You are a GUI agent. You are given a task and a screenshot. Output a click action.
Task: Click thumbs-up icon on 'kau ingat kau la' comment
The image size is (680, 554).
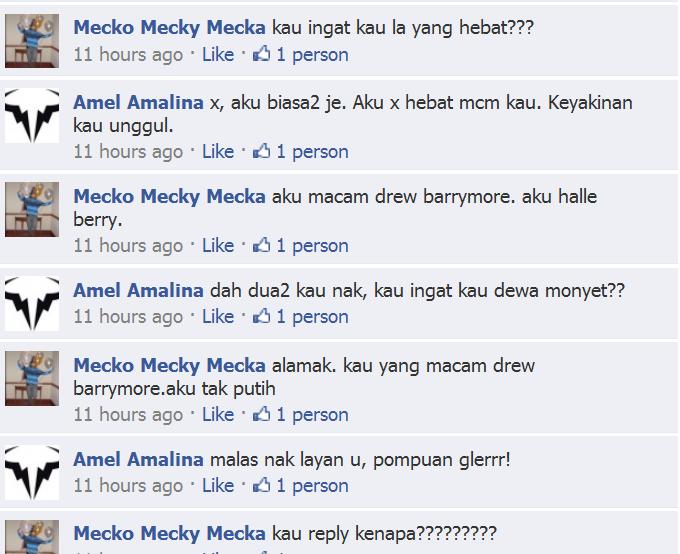click(x=262, y=54)
